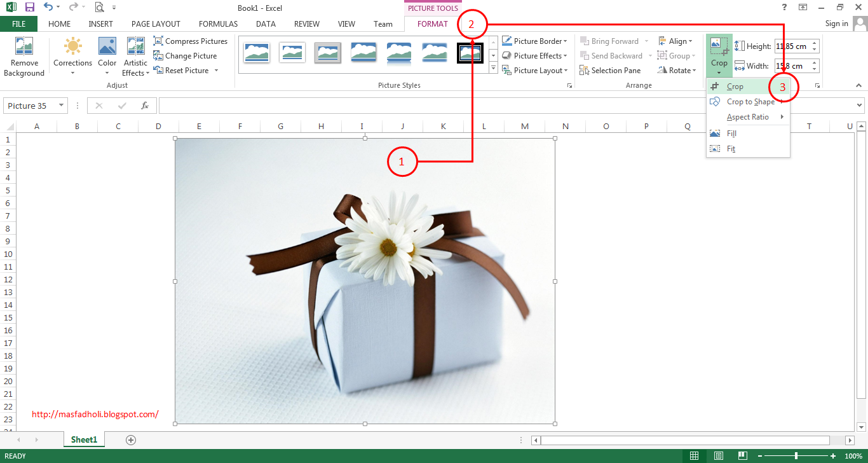Expand the formula bar
Screen dimensions: 868x463
(860, 106)
